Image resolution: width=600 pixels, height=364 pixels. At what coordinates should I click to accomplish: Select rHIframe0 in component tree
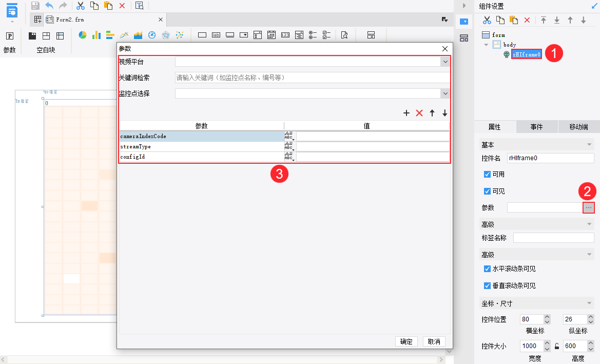pos(527,54)
